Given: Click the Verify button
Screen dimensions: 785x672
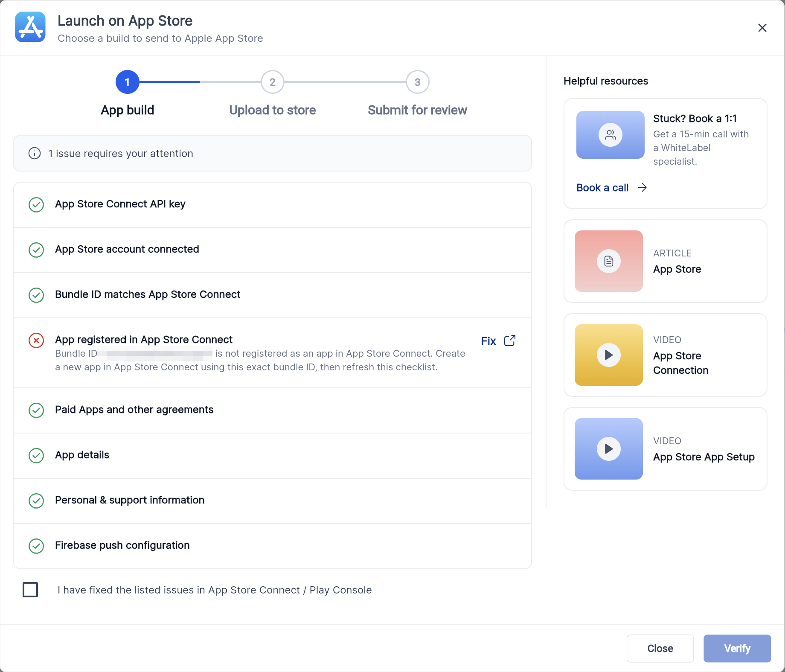Looking at the screenshot, I should [x=737, y=649].
